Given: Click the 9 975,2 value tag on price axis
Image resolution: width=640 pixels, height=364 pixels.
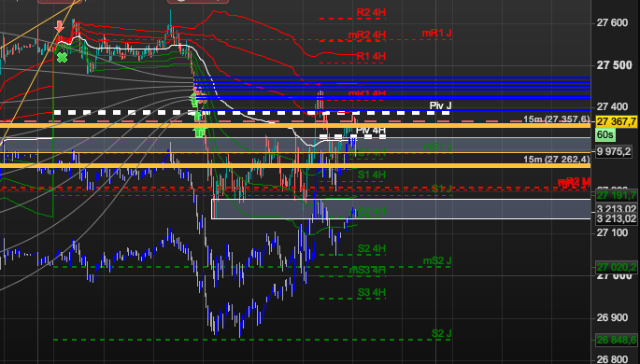Looking at the screenshot, I should point(614,151).
